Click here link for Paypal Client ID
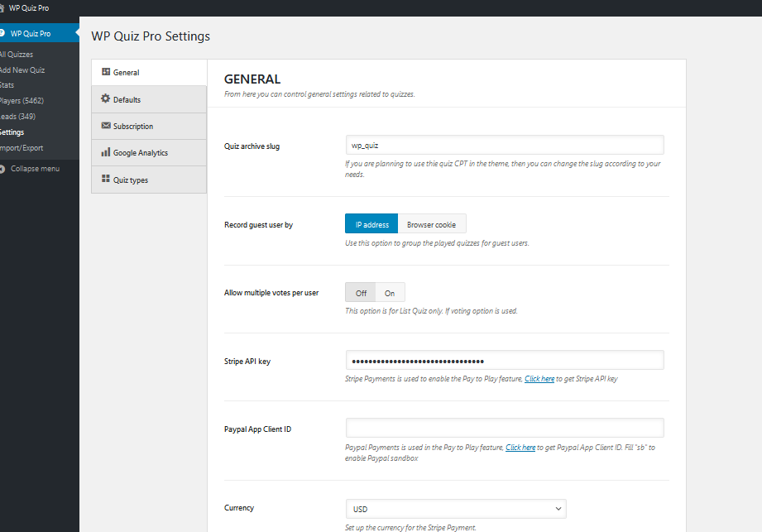The image size is (762, 532). point(520,447)
